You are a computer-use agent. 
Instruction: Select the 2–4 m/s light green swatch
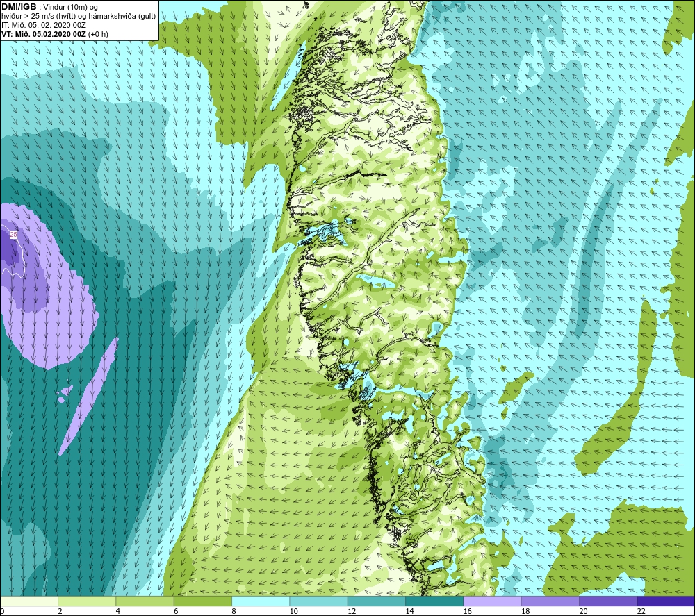pyautogui.click(x=87, y=601)
